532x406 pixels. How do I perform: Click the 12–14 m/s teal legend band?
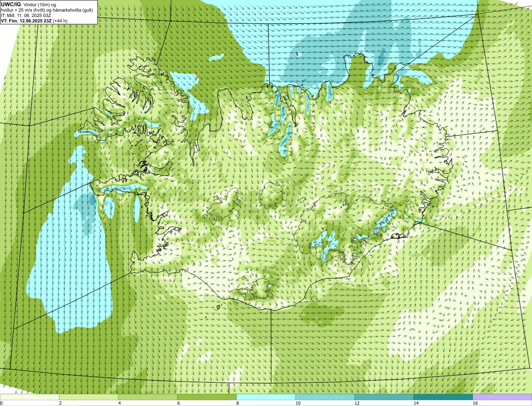(384, 397)
